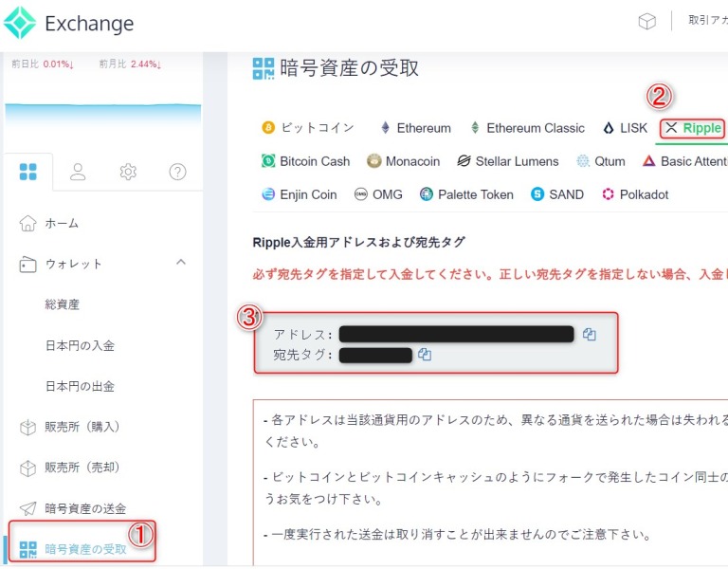Open the help question mark icon
Viewport: 728px width, 569px height.
(x=177, y=172)
